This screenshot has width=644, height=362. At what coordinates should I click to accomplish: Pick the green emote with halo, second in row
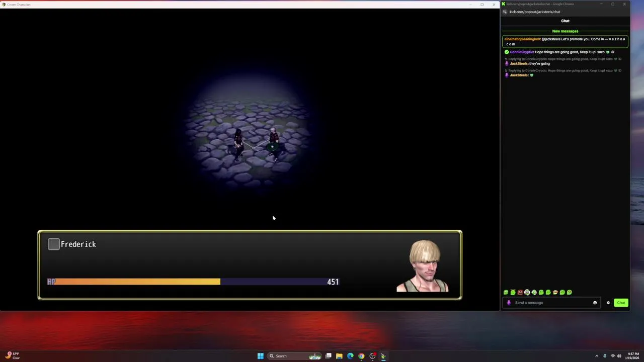tap(513, 292)
